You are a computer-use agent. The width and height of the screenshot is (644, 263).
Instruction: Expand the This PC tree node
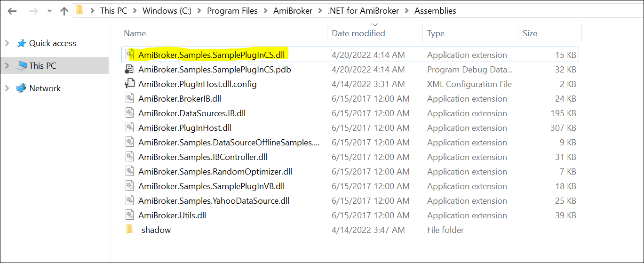pos(7,66)
